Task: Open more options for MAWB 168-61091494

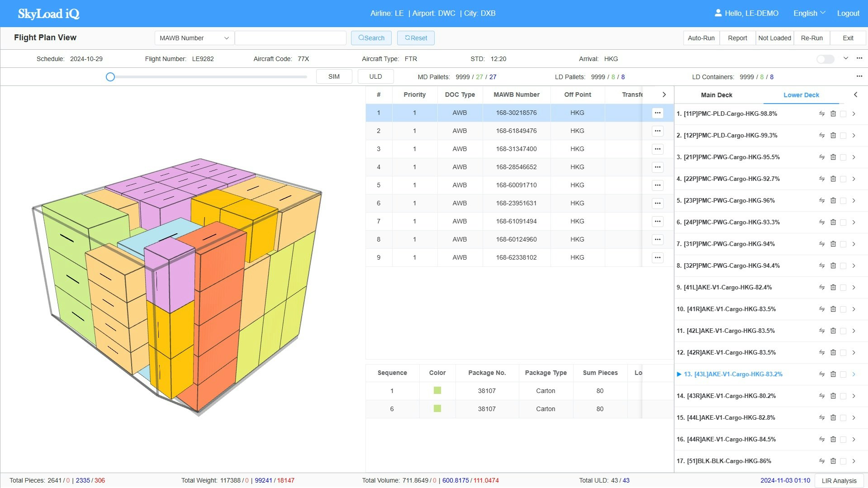Action: click(x=658, y=221)
